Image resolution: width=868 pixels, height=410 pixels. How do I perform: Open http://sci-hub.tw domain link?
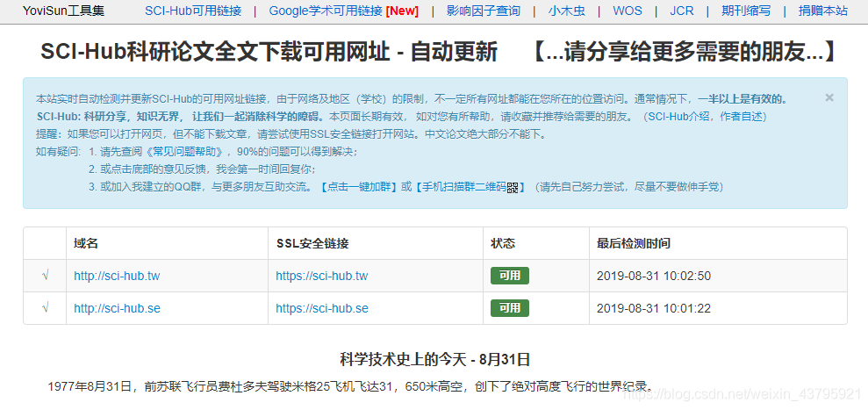[117, 276]
